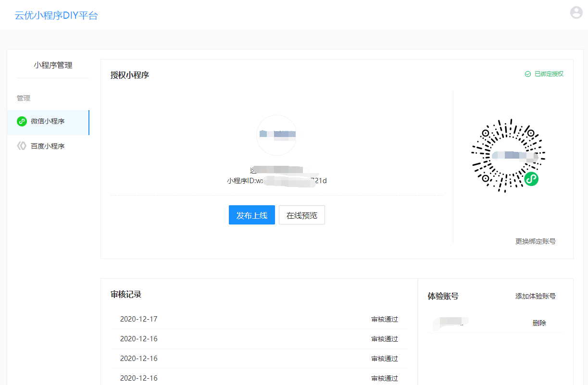588x385 pixels.
Task: Click the 授权小程序 panel heading
Action: (130, 75)
